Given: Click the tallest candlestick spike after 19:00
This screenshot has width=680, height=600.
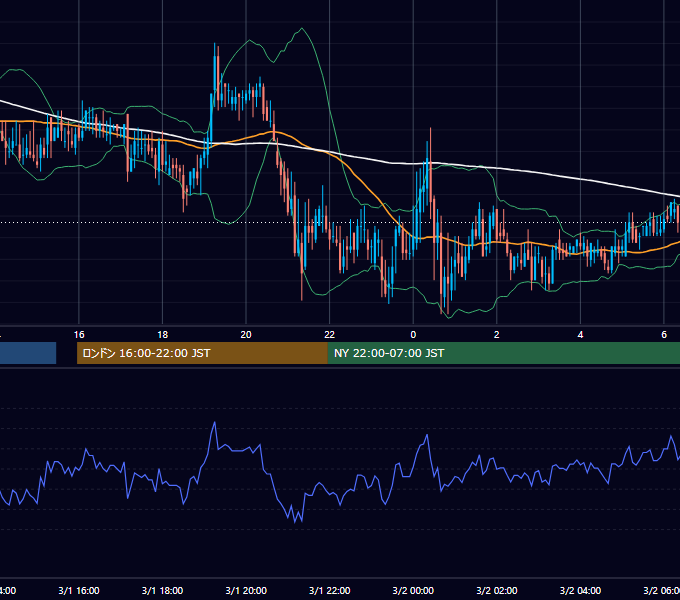Looking at the screenshot, I should pos(215,74).
